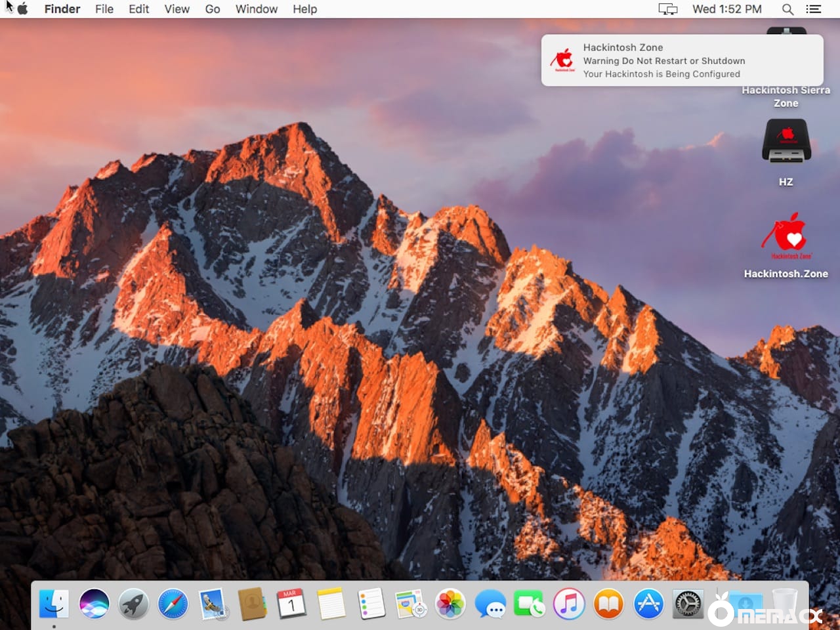Open Launchpad rocket icon
Image resolution: width=840 pixels, height=630 pixels.
click(133, 604)
